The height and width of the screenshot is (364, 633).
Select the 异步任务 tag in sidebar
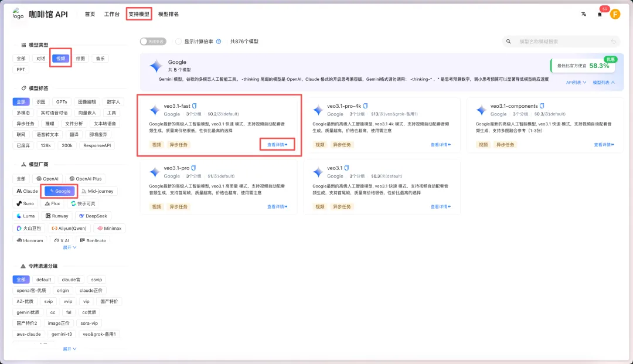[25, 124]
